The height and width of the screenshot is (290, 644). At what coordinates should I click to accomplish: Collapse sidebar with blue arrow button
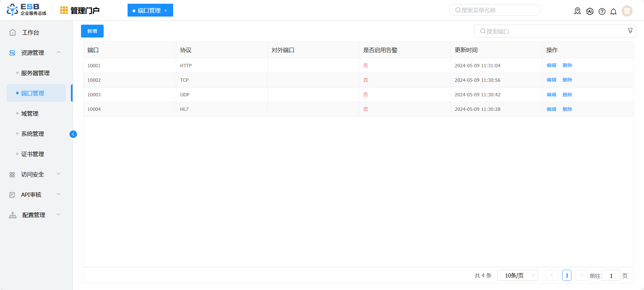(73, 134)
